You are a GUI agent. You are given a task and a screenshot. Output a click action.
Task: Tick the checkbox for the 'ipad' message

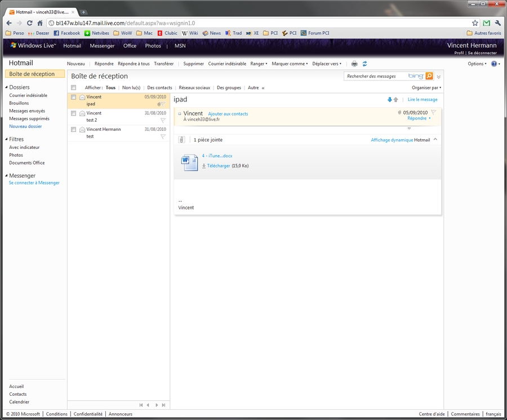click(x=74, y=98)
